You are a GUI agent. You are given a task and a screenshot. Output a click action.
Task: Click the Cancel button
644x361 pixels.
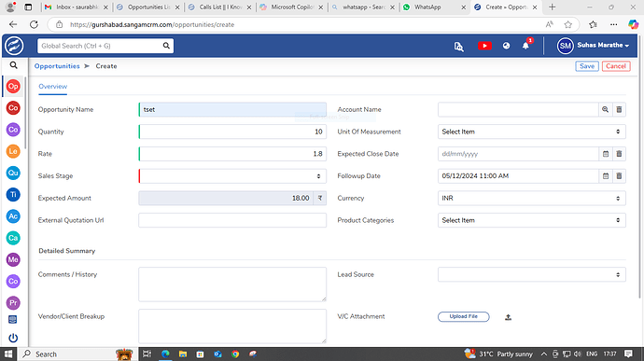[x=616, y=66]
